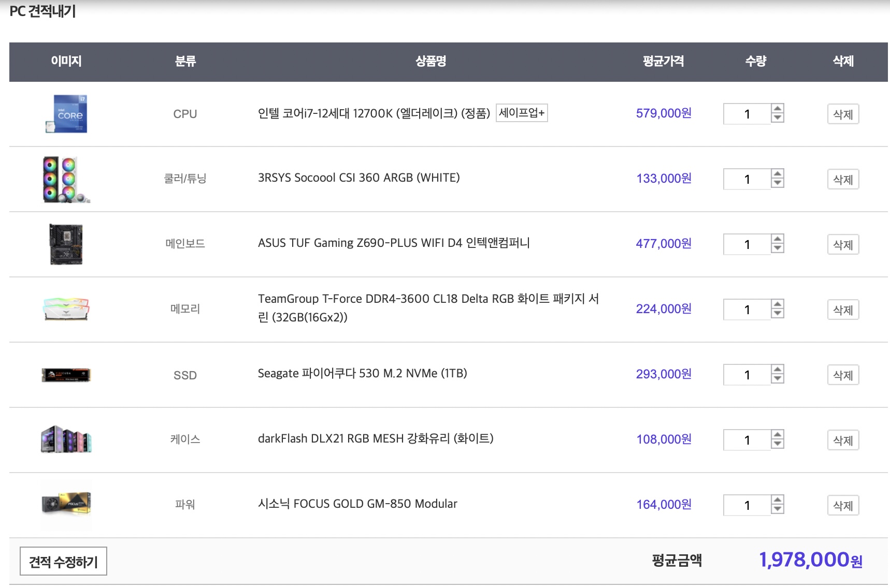Image resolution: width=890 pixels, height=588 pixels.
Task: Focus the quantity field for the TeamGroup memory
Action: 747,310
